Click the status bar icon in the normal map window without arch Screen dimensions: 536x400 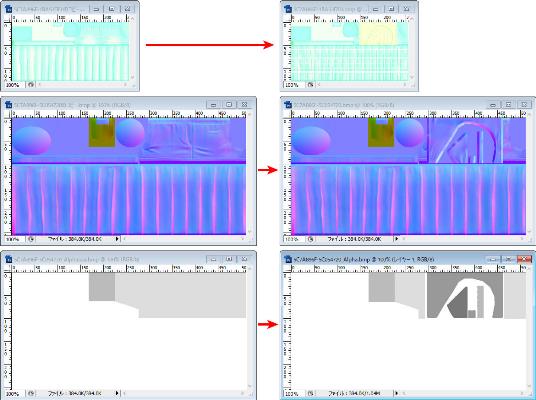click(x=31, y=239)
